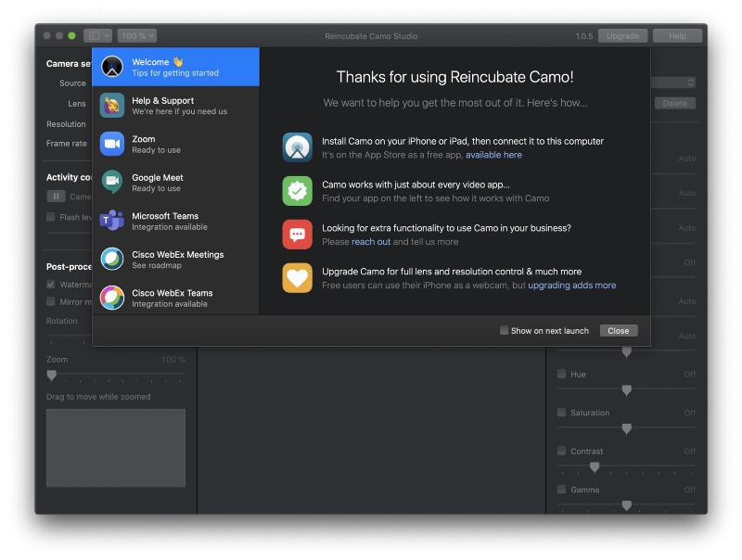Image resolution: width=742 pixels, height=560 pixels.
Task: Select the Zoom Ready to use entry
Action: click(175, 144)
